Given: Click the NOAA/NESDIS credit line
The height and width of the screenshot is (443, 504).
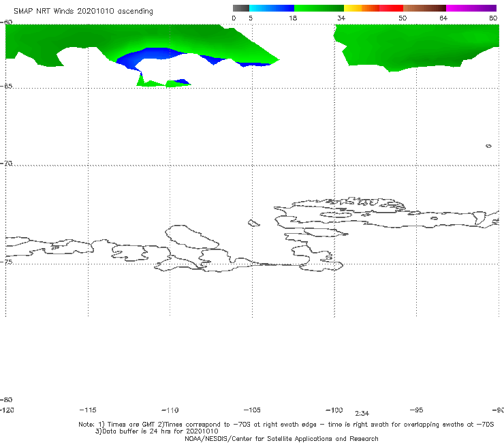Looking at the screenshot, I should (281, 438).
